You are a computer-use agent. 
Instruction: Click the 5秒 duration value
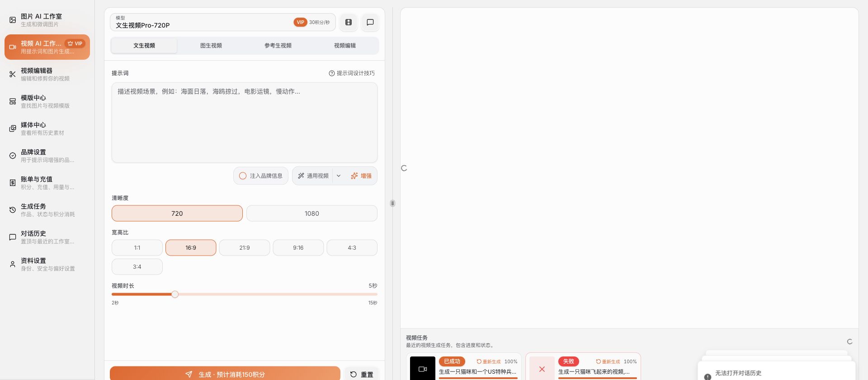tap(373, 286)
